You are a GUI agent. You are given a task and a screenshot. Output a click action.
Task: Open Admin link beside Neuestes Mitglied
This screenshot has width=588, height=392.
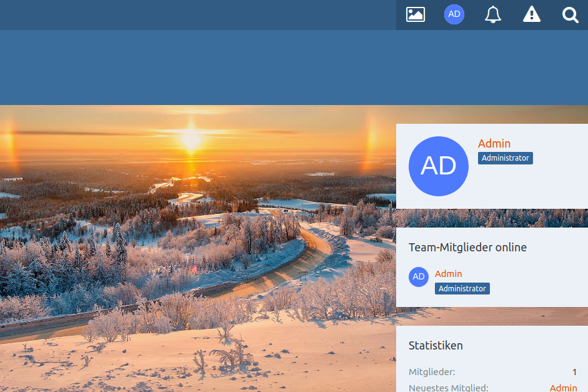(563, 388)
